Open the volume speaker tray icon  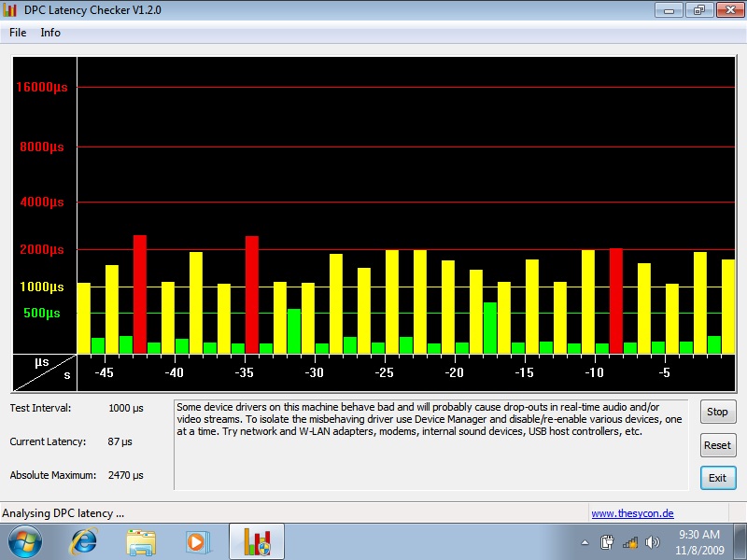coord(652,542)
